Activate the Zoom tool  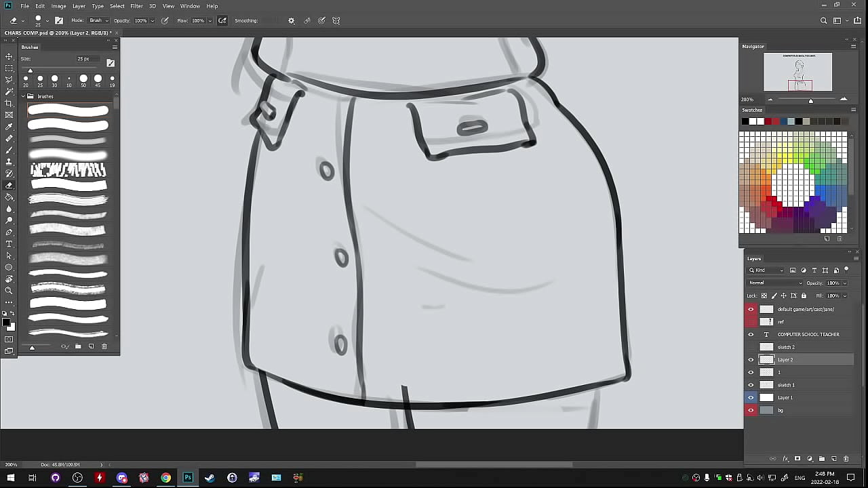(x=9, y=291)
